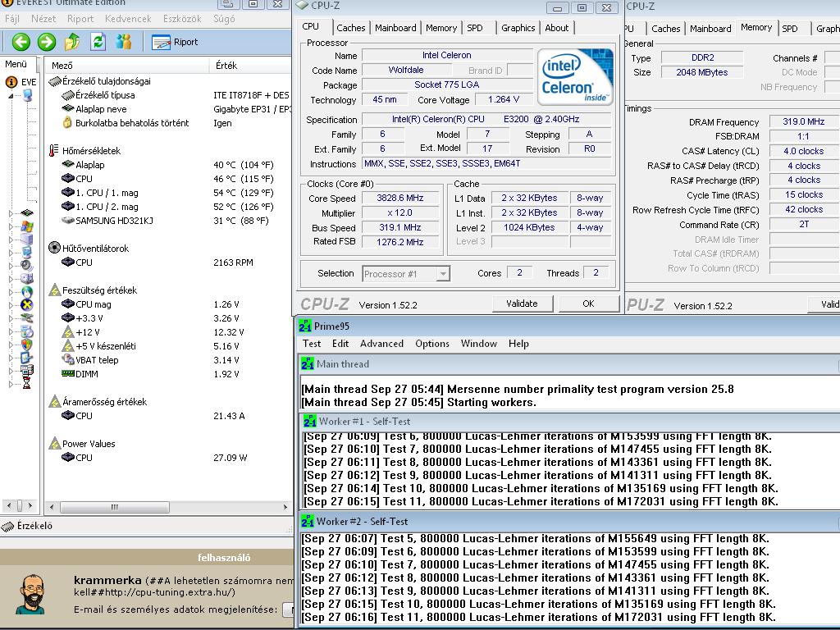Screen dimensions: 840x630
Task: Click the two-people users toolbar icon
Action: (x=124, y=42)
